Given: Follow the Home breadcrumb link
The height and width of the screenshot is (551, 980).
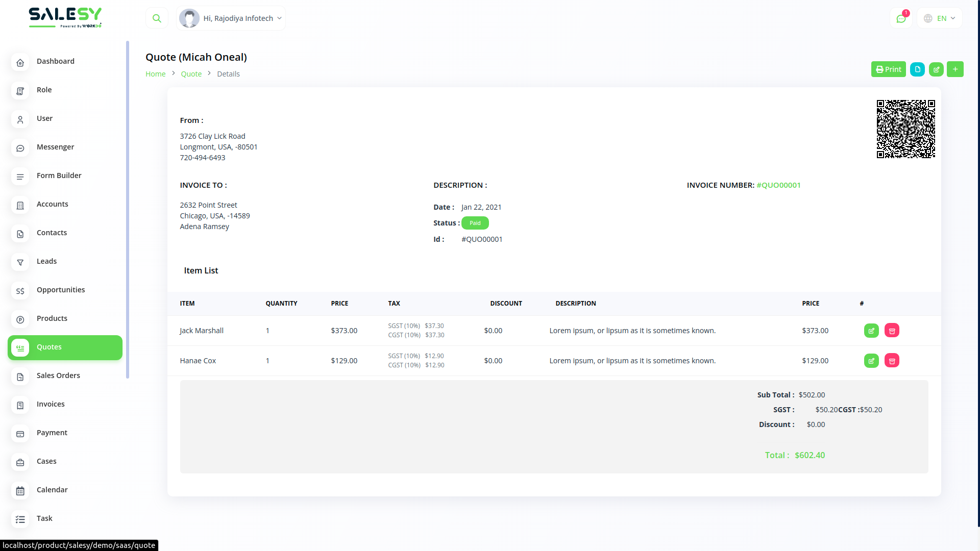Looking at the screenshot, I should pos(155,74).
